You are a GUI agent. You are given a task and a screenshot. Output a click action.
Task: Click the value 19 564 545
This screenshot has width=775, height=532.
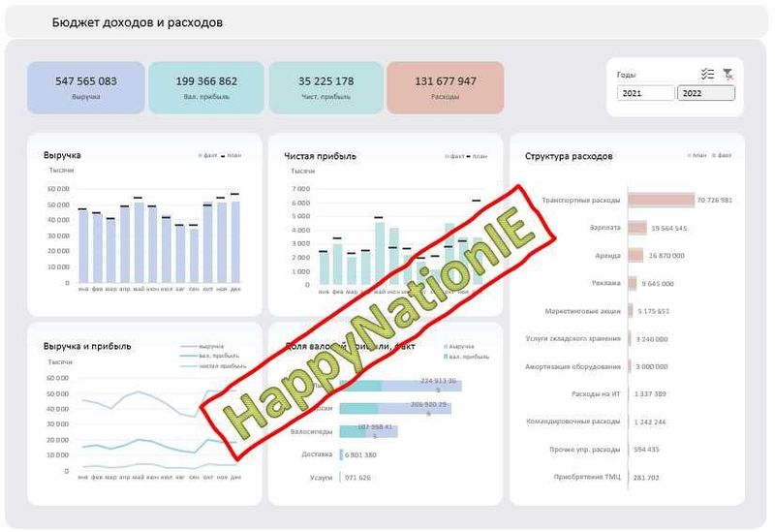(668, 229)
